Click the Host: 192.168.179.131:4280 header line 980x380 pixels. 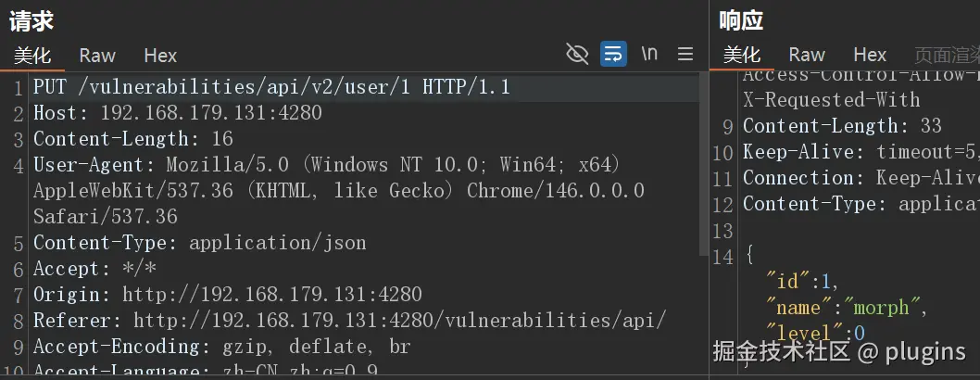178,113
